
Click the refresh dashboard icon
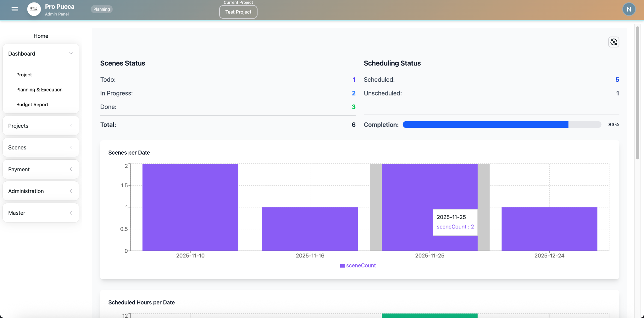click(x=613, y=42)
